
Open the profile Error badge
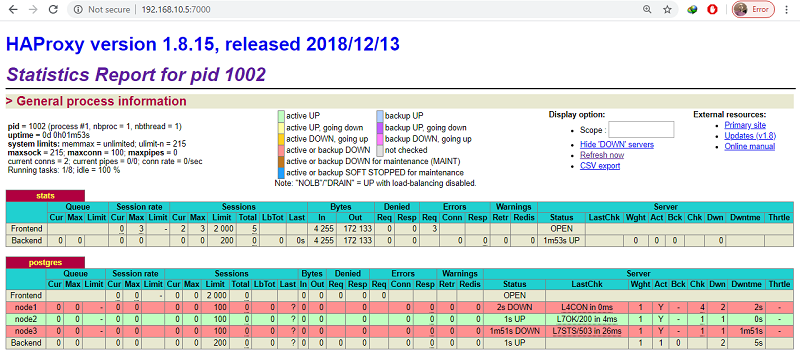click(753, 10)
